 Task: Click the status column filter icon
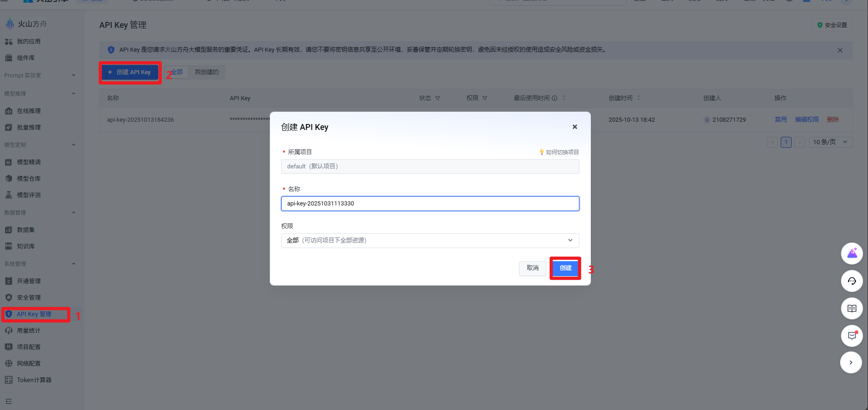[438, 98]
